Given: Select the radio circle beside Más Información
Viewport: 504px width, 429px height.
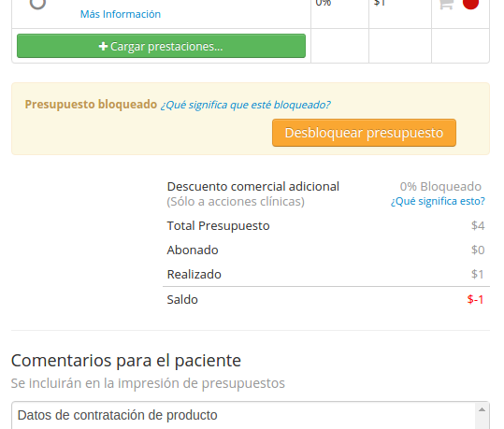Looking at the screenshot, I should [x=37, y=3].
